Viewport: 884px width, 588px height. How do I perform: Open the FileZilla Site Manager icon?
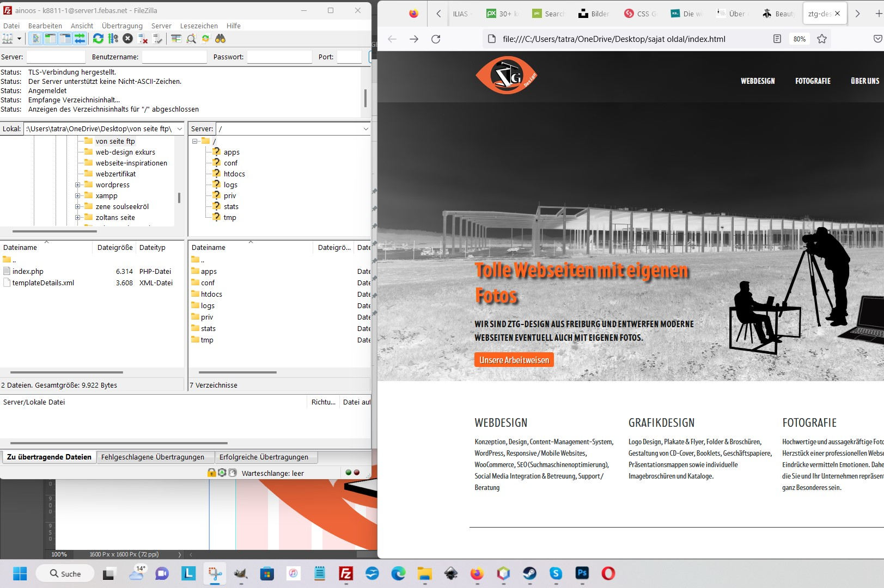pos(8,39)
